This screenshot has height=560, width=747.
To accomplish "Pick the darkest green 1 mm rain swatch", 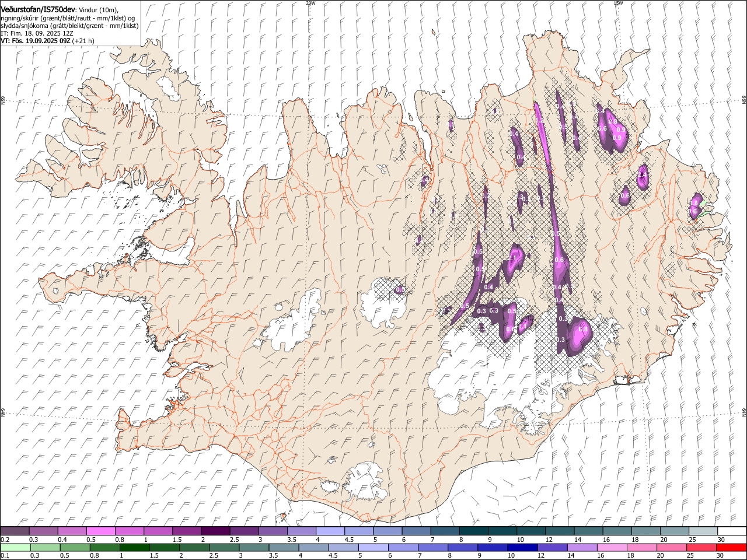I will pyautogui.click(x=134, y=548).
